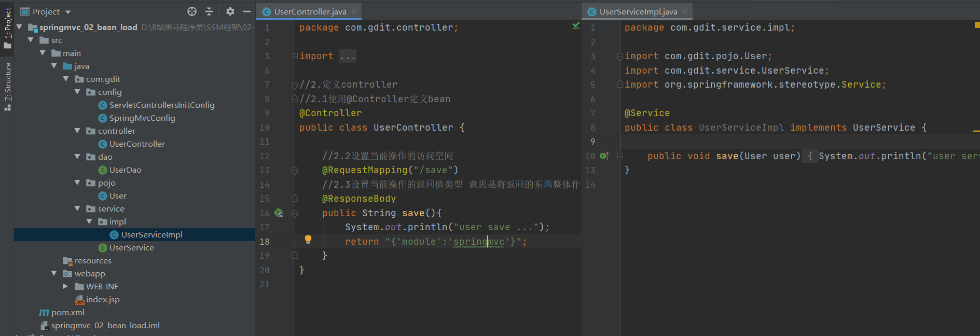
Task: Toggle the 1: Project tool window button
Action: point(7,28)
